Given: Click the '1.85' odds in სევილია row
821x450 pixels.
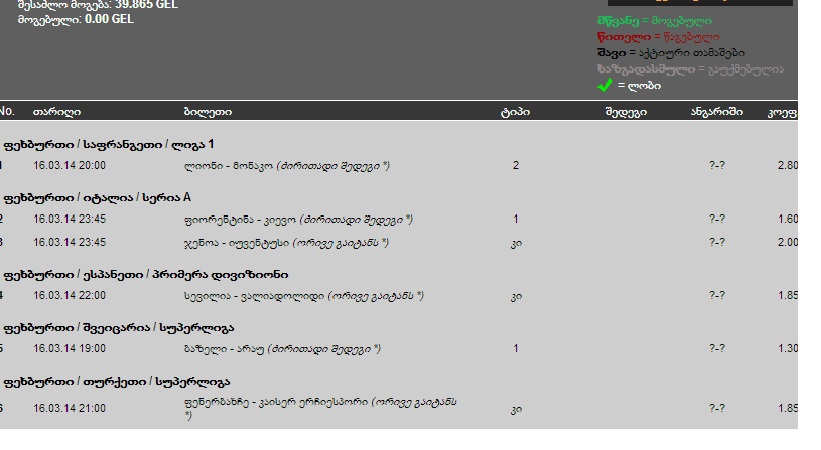Looking at the screenshot, I should coord(788,295).
